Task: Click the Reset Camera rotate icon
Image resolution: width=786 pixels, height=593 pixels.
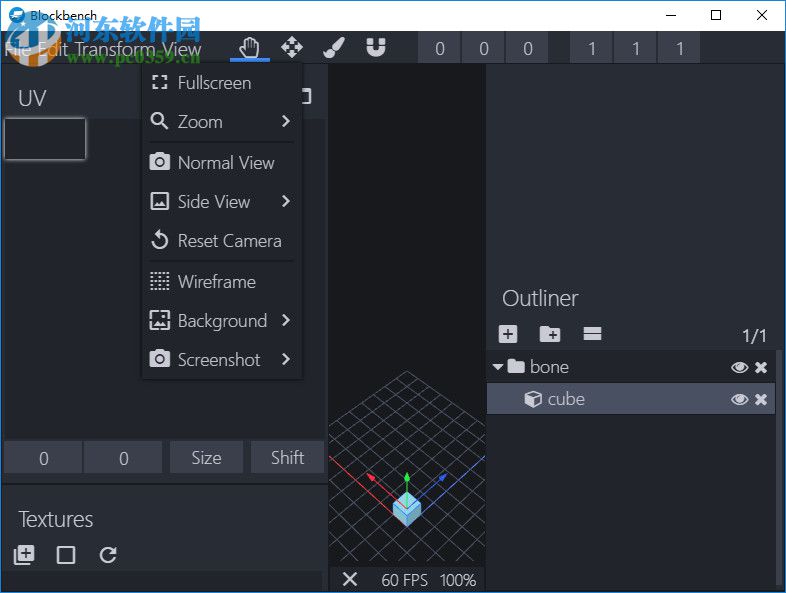Action: [159, 240]
